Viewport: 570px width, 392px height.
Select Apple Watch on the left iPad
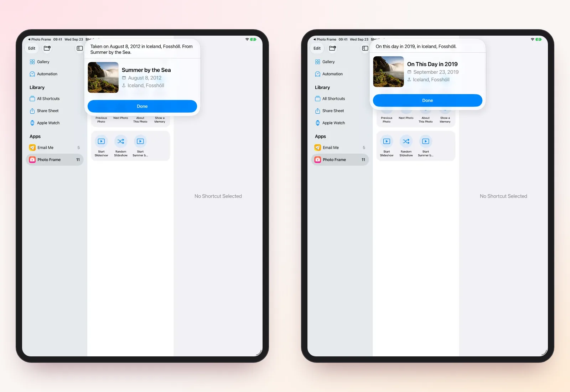click(55, 123)
